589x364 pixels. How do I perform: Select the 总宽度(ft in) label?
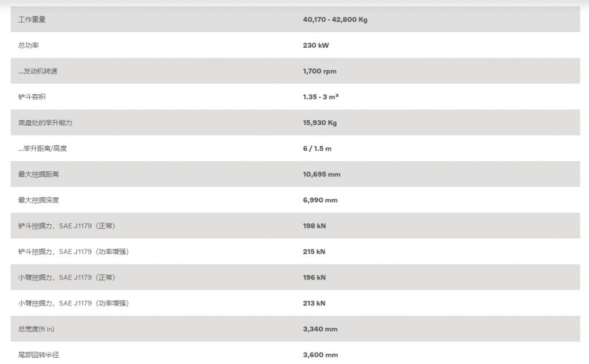pyautogui.click(x=36, y=329)
